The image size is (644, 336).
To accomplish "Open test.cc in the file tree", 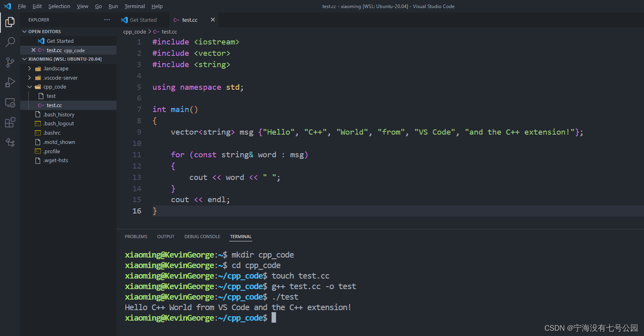I will point(68,105).
